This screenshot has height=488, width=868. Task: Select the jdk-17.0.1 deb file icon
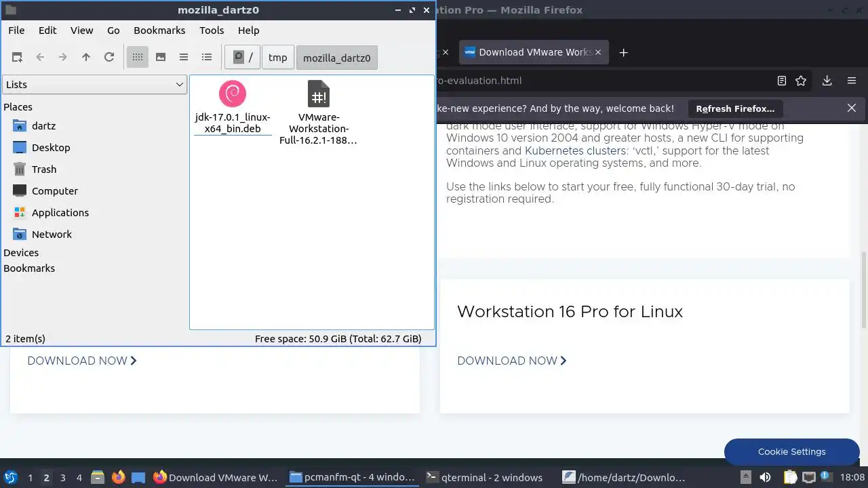click(x=233, y=94)
